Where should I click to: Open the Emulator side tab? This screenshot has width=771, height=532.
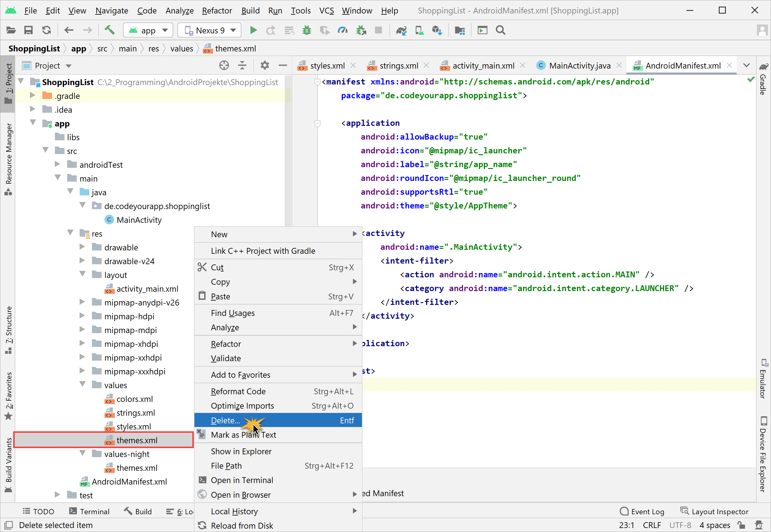point(763,379)
